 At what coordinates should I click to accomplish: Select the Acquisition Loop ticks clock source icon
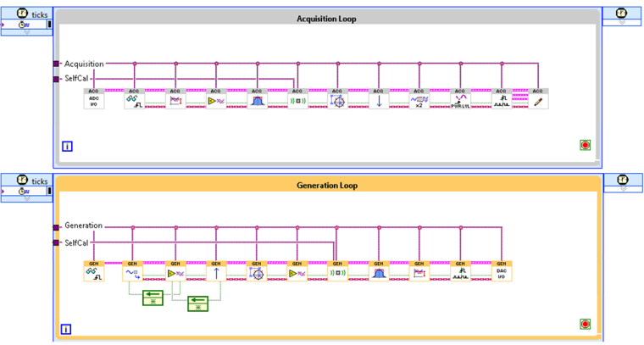point(23,14)
